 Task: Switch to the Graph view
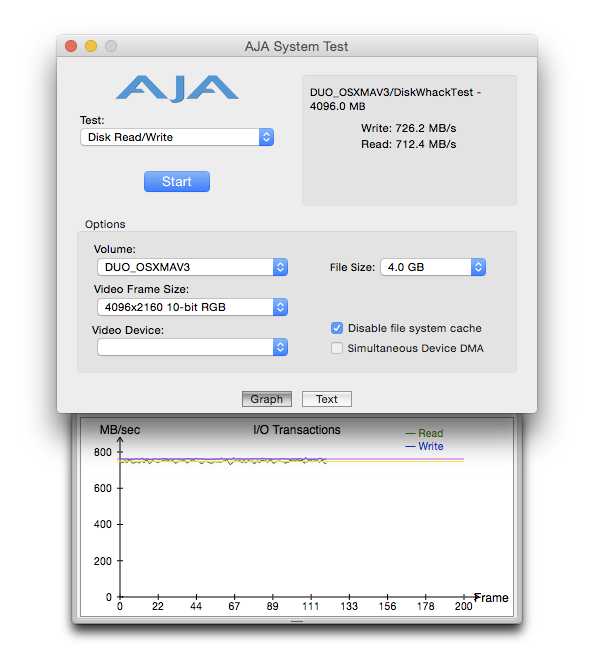pos(267,399)
